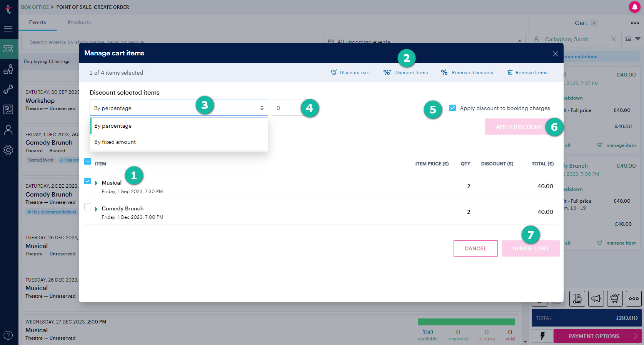
Task: Click the customer card icon beside Callaghan
Action: 628,39
